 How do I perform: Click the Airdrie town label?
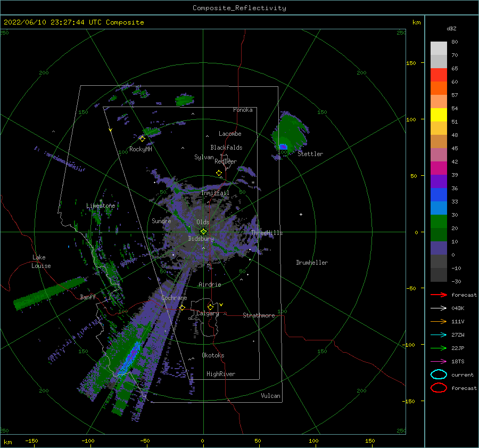[210, 284]
